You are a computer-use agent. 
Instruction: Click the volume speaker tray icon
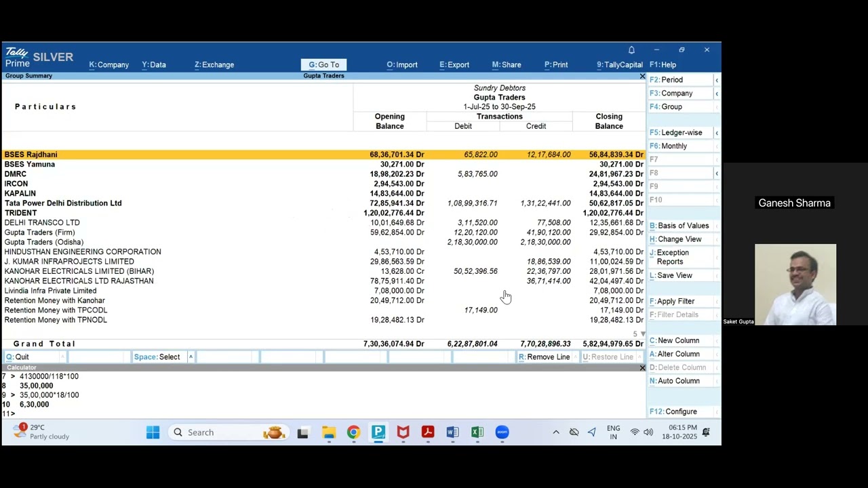click(x=648, y=432)
